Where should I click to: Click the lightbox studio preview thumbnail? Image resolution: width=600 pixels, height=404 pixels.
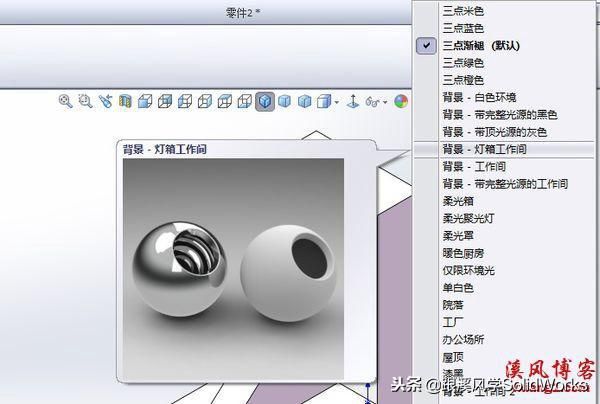pyautogui.click(x=233, y=269)
